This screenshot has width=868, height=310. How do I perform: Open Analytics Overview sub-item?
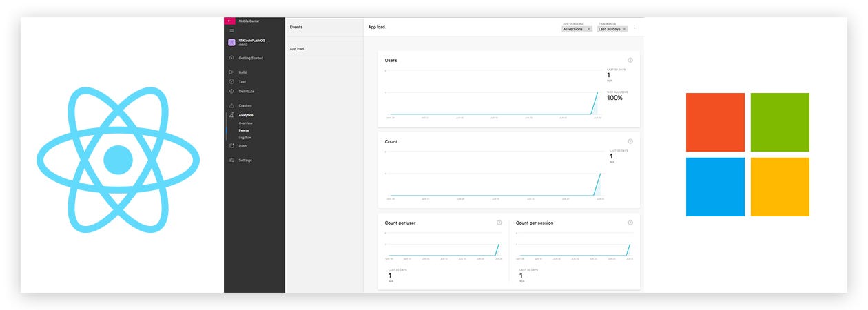coord(246,123)
